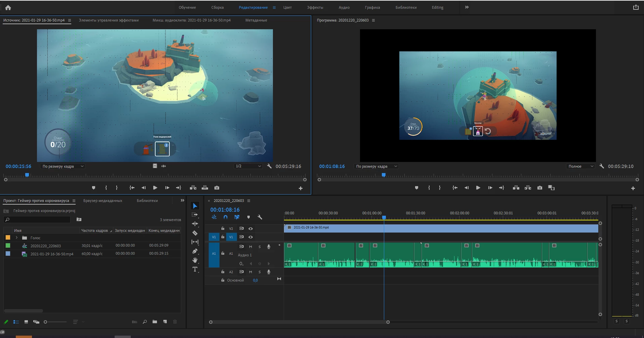The image size is (644, 338).
Task: Toggle the lock on track V1
Action: pyautogui.click(x=223, y=237)
